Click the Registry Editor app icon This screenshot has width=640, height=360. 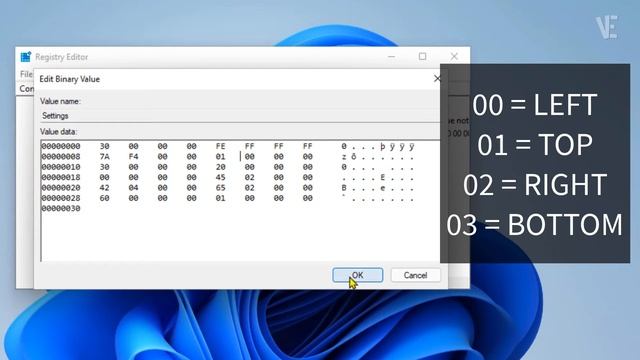coord(26,57)
